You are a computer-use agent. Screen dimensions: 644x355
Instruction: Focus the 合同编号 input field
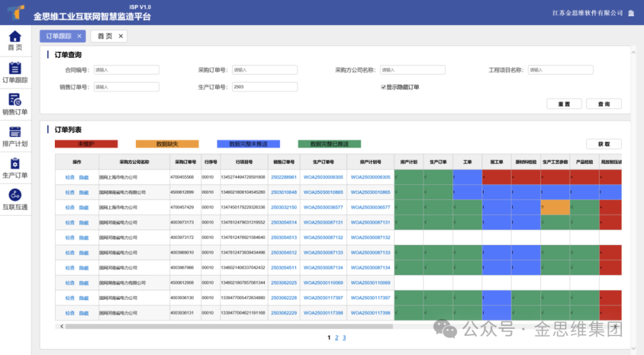point(126,70)
